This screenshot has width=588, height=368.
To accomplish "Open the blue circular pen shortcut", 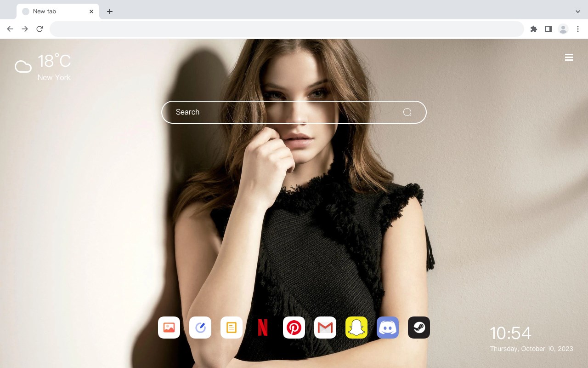I will click(x=200, y=328).
